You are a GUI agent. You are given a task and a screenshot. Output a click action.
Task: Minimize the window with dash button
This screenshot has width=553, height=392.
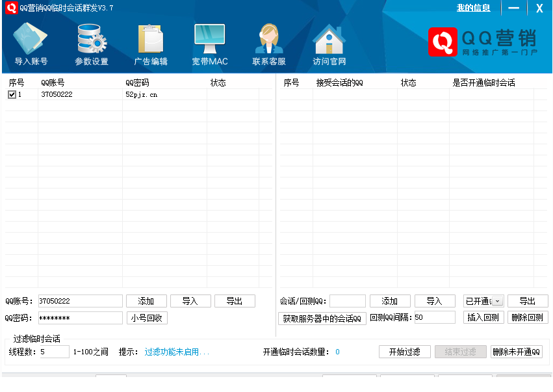pyautogui.click(x=513, y=8)
